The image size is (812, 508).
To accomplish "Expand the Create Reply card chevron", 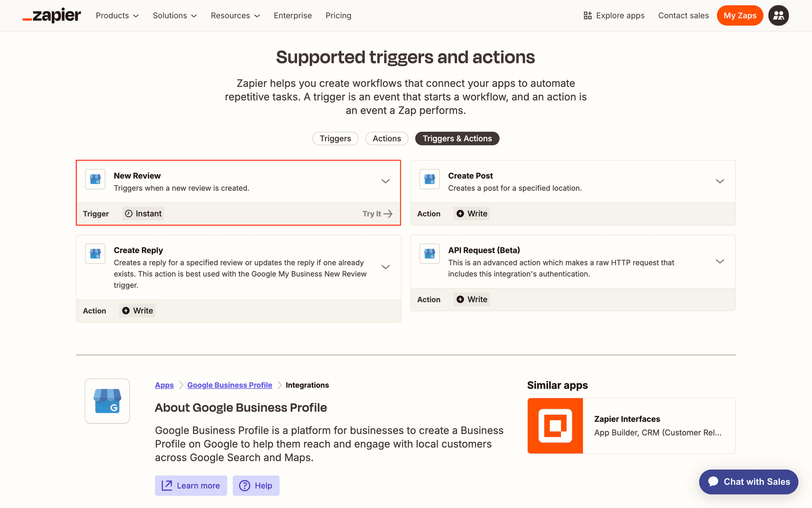I will pyautogui.click(x=386, y=267).
